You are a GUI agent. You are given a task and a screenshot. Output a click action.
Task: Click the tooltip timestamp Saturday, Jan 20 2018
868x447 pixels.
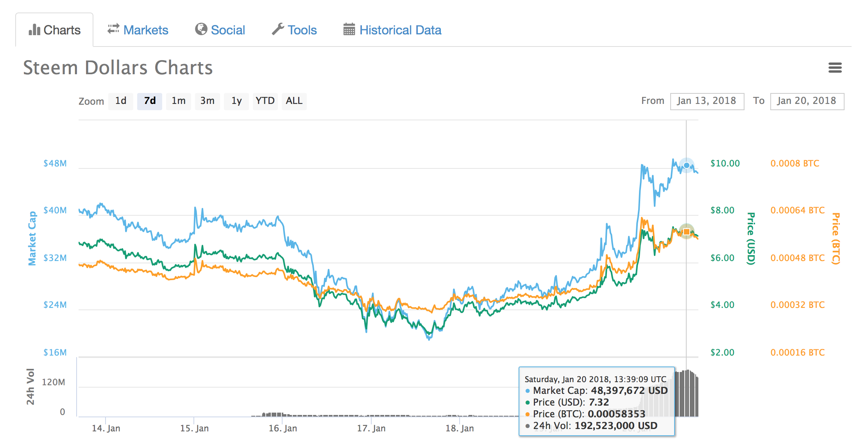[x=596, y=379]
